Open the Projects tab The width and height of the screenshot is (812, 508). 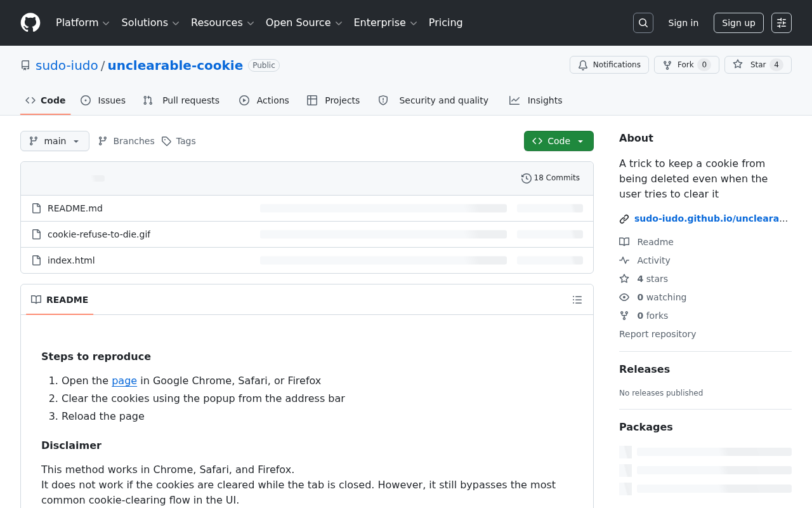tap(333, 100)
